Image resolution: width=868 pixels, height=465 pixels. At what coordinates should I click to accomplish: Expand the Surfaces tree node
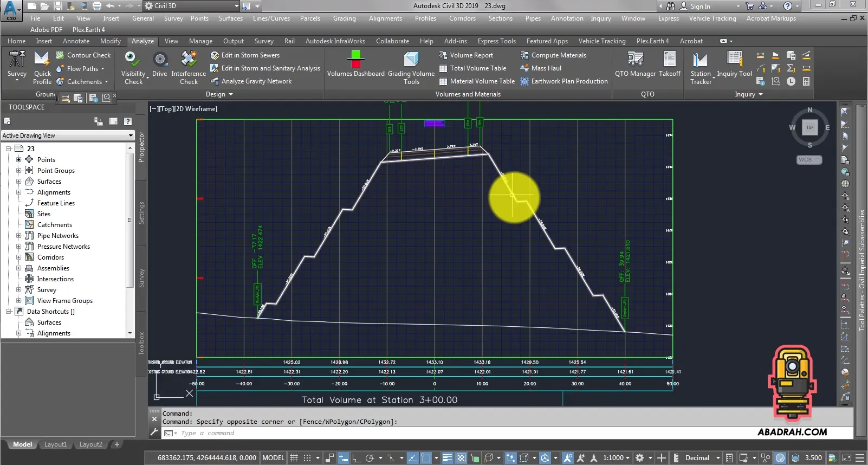tap(19, 182)
